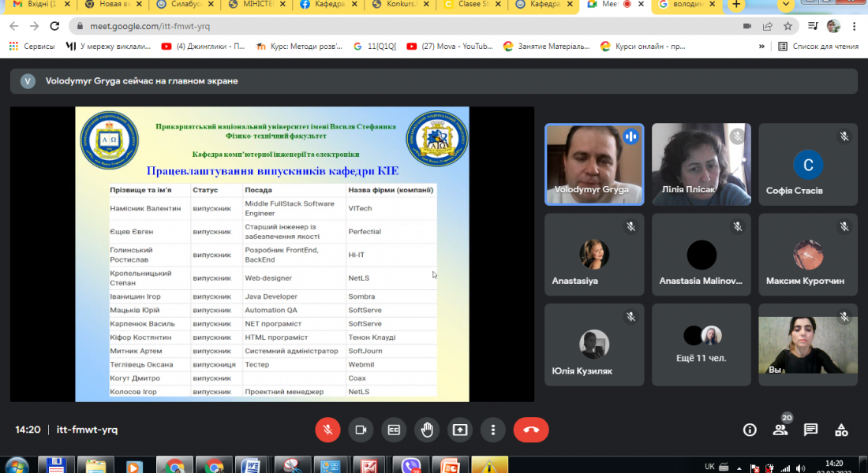Open the Activities shapes icon
The image size is (868, 473).
[841, 430]
